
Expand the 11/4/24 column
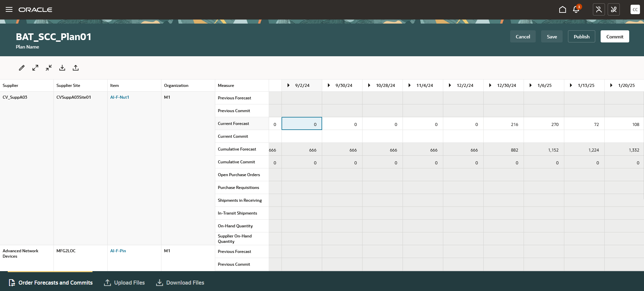click(x=410, y=86)
